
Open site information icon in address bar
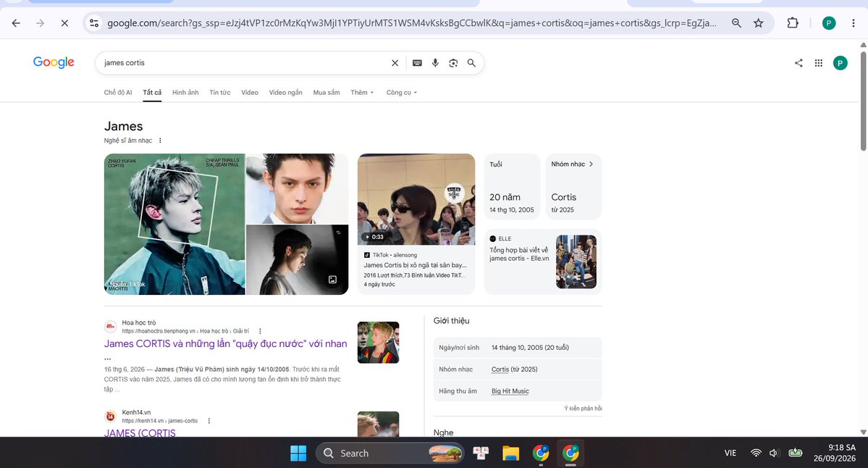(x=94, y=23)
